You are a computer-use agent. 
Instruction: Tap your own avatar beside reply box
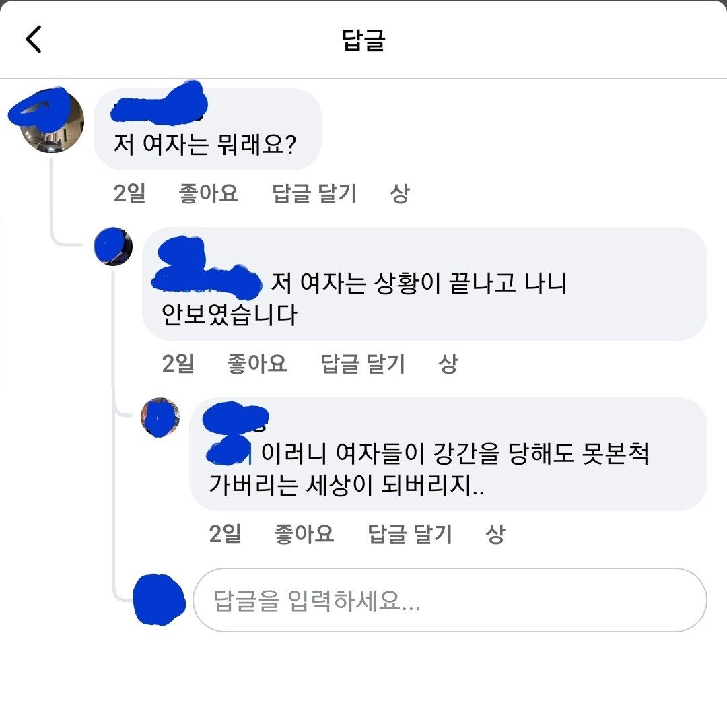click(159, 600)
